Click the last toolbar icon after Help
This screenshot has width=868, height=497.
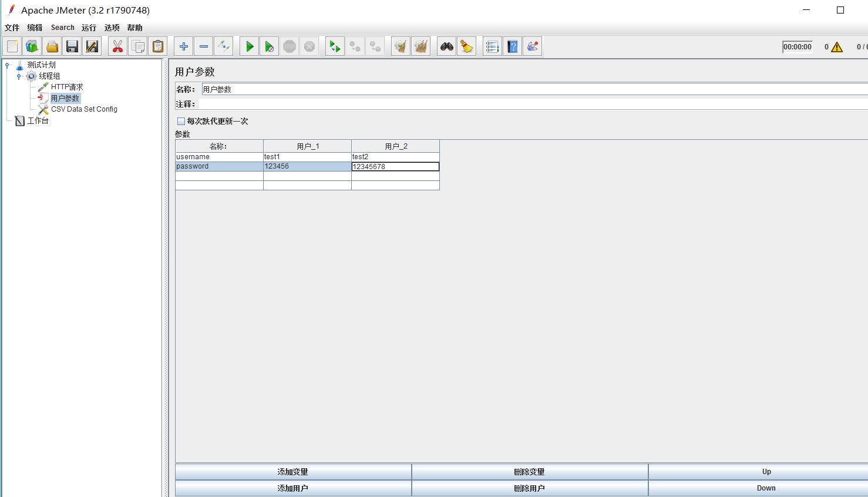pyautogui.click(x=533, y=46)
